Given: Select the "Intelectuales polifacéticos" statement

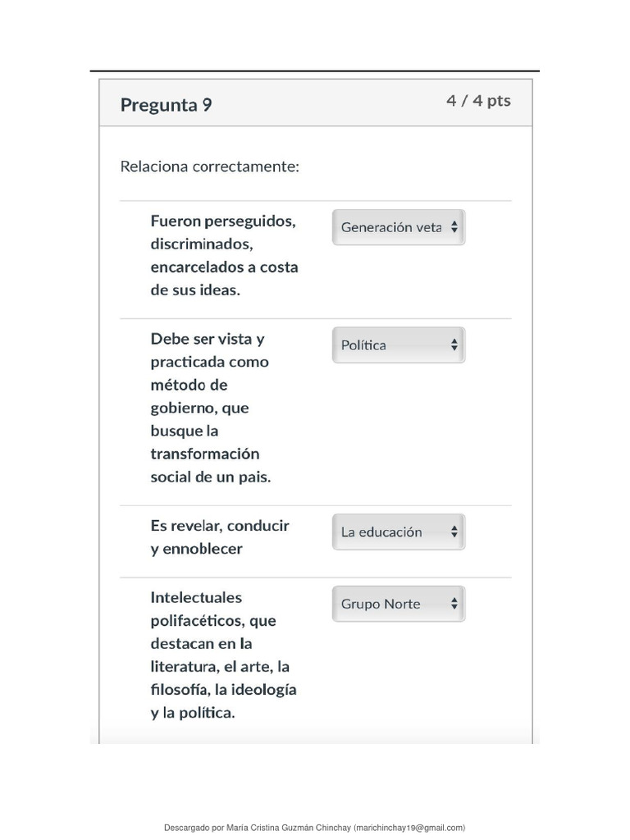Looking at the screenshot, I should [223, 655].
